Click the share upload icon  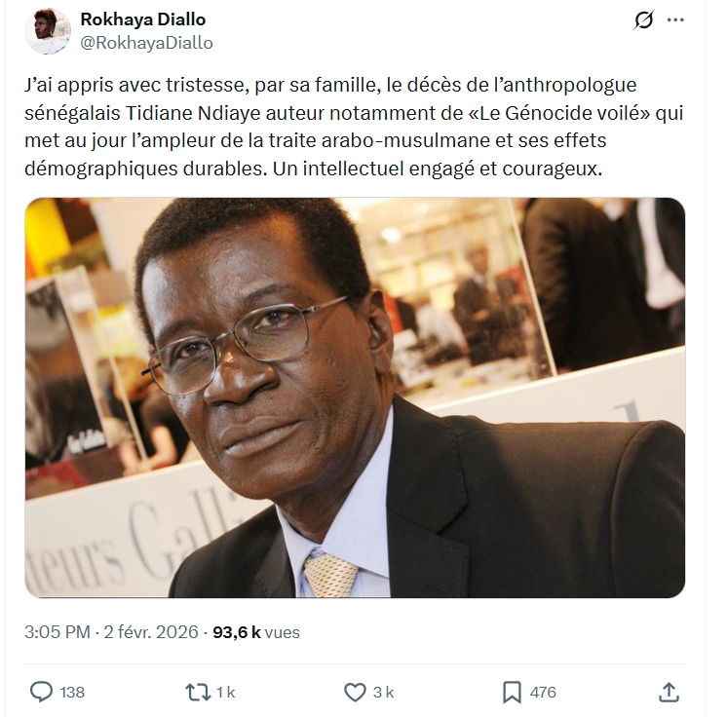[x=669, y=692]
